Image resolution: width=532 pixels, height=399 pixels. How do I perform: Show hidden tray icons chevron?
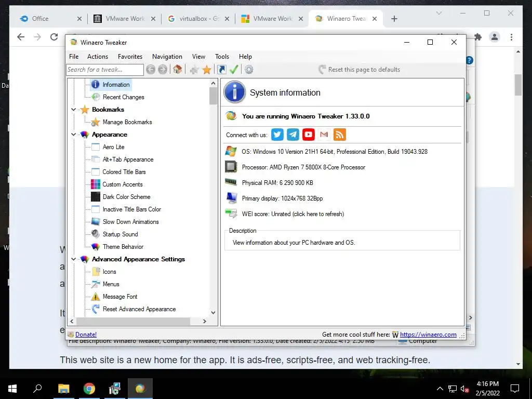click(440, 389)
